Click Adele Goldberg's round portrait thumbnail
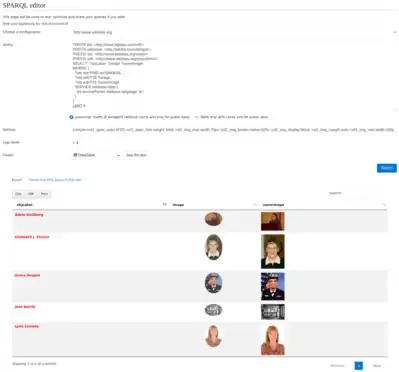The height and width of the screenshot is (372, 399). pos(213,219)
